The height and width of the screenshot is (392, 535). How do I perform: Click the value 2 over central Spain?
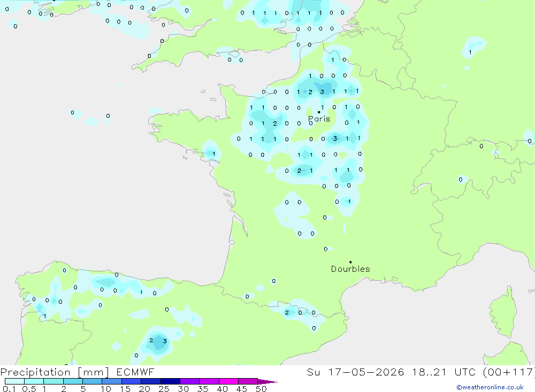(x=151, y=341)
